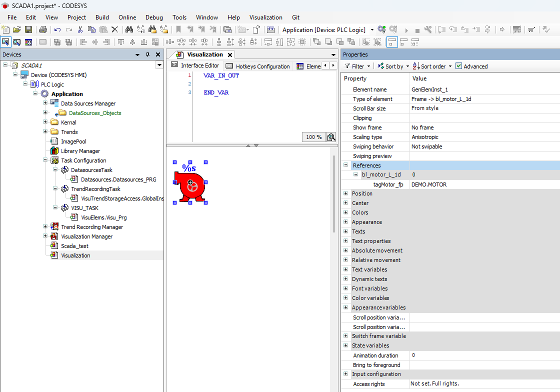Expand the Input configuration group
This screenshot has height=392, width=560.
[x=345, y=374]
